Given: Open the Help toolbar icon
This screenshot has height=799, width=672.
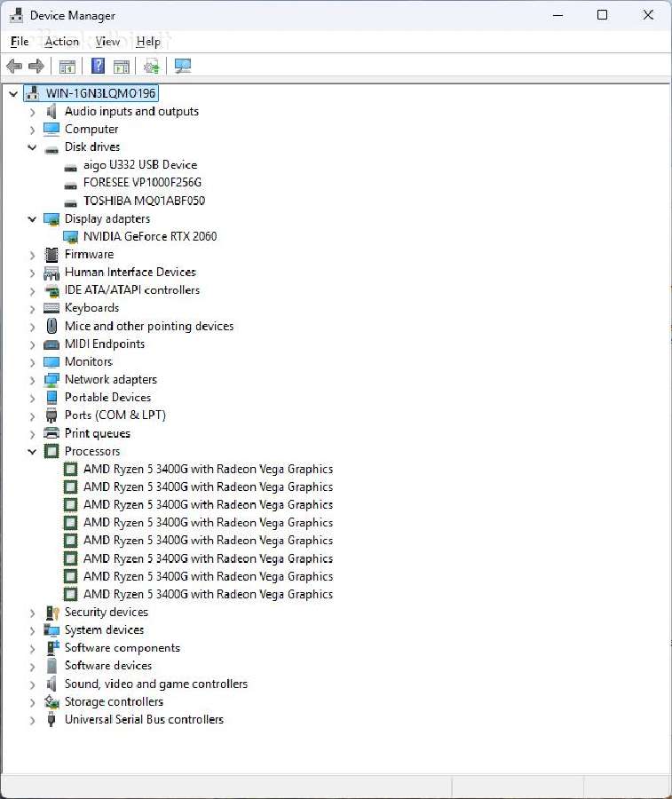Looking at the screenshot, I should pos(98,66).
